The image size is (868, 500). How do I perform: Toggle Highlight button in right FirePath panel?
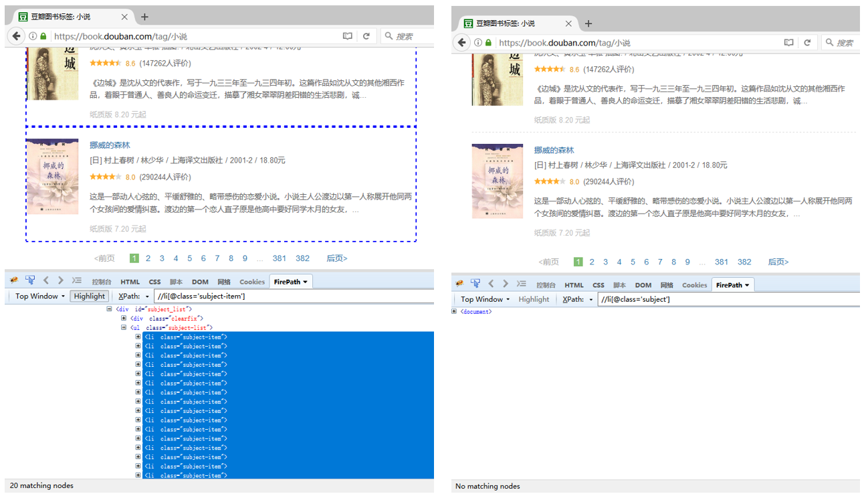(x=534, y=299)
